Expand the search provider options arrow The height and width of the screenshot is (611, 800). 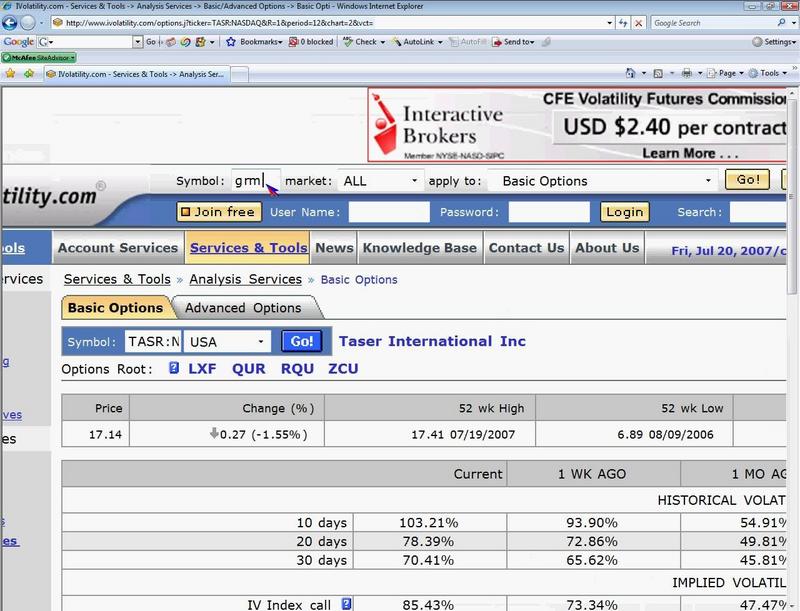793,23
